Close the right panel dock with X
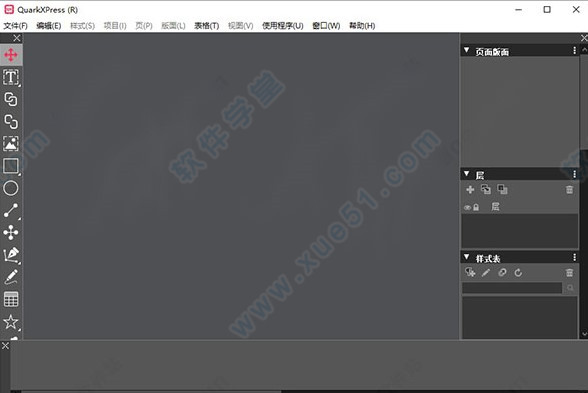The image size is (588, 393). tap(584, 38)
